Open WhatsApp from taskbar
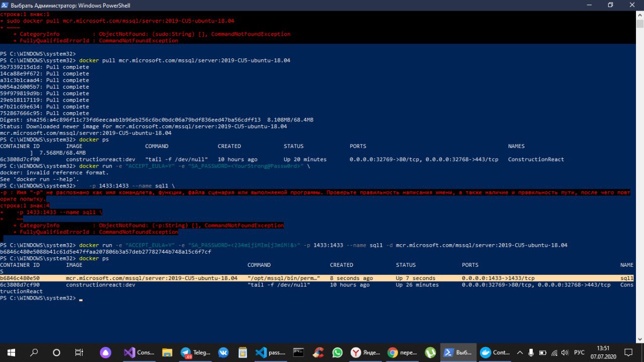Image resolution: width=644 pixels, height=362 pixels. tap(337, 352)
